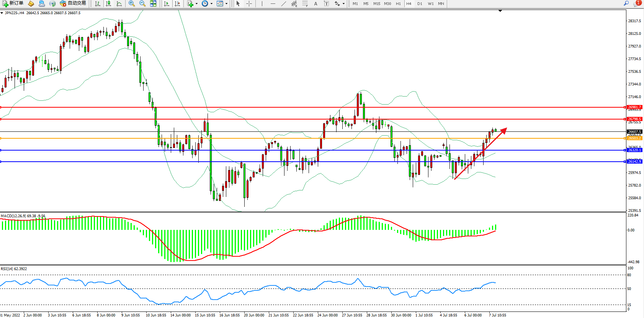Click the tile windows icon
Image resolution: width=644 pixels, height=318 pixels.
tap(153, 3)
